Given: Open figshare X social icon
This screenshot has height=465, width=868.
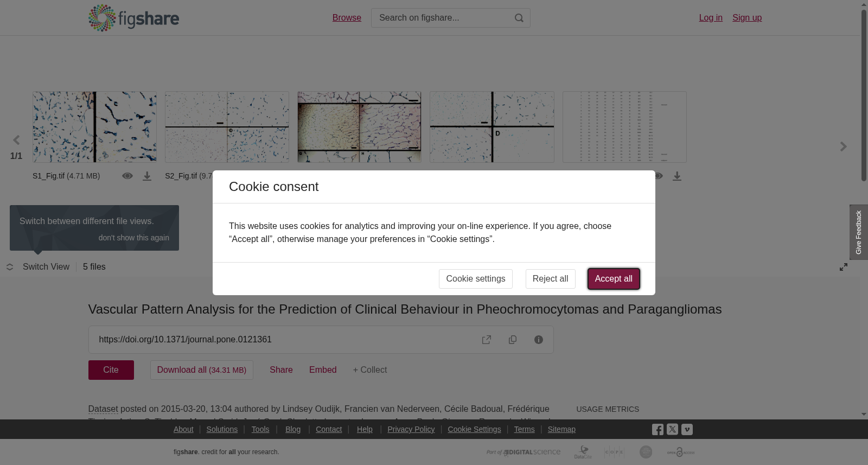Looking at the screenshot, I should click(672, 429).
